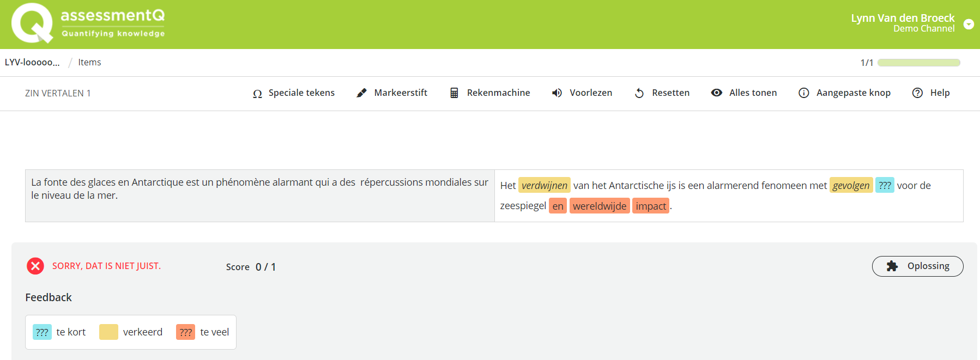The width and height of the screenshot is (980, 360).
Task: Open Speciale tekens omega icon
Action: point(257,94)
